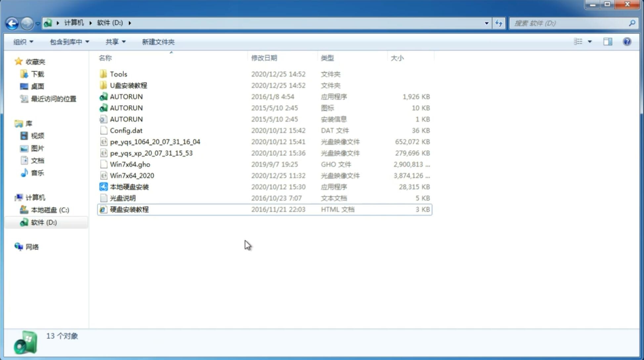This screenshot has height=360, width=644.
Task: Open Config.dat DAT file
Action: pos(126,130)
